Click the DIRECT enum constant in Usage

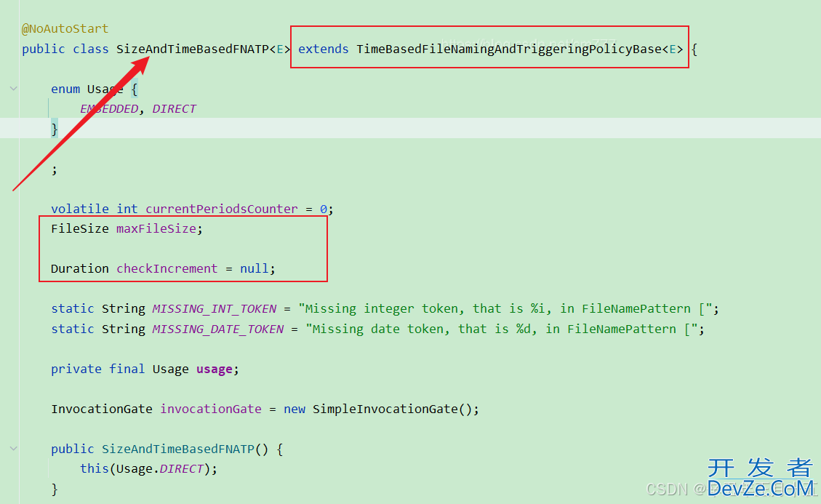(174, 109)
